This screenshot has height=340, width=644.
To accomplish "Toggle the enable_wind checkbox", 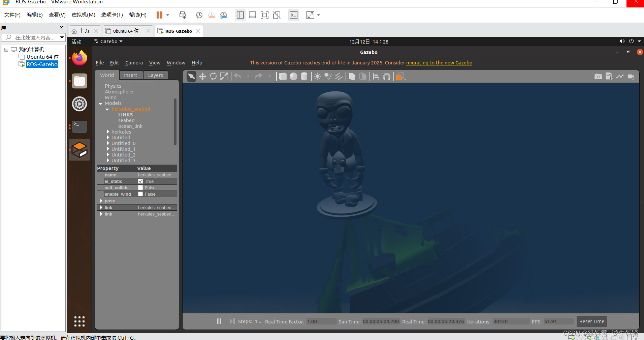I will (x=140, y=194).
